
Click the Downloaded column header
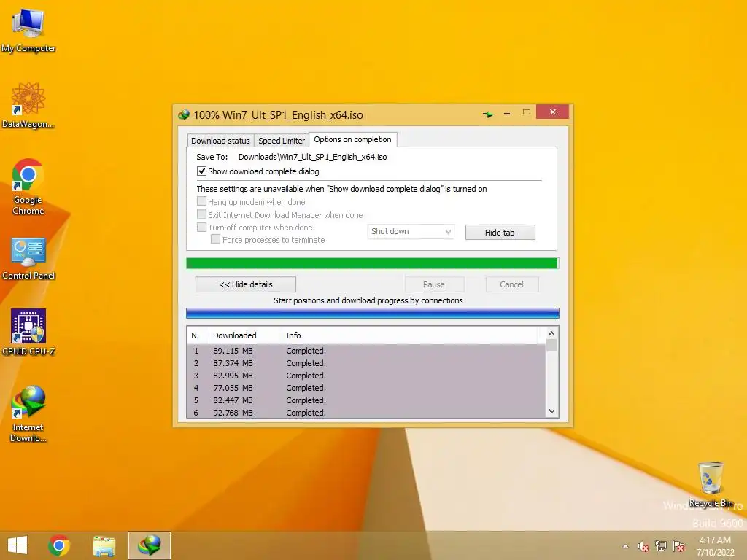tap(244, 335)
